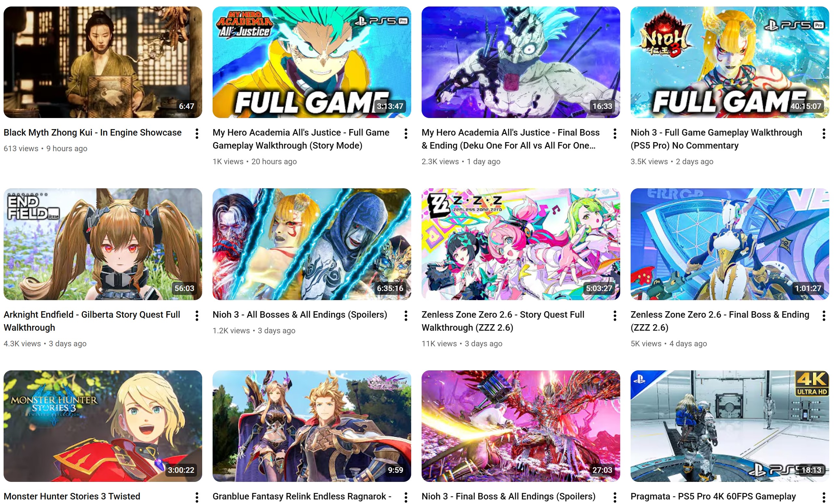The image size is (838, 504).
Task: Open the Arknight Endfield girl thumbnail
Action: tap(103, 244)
